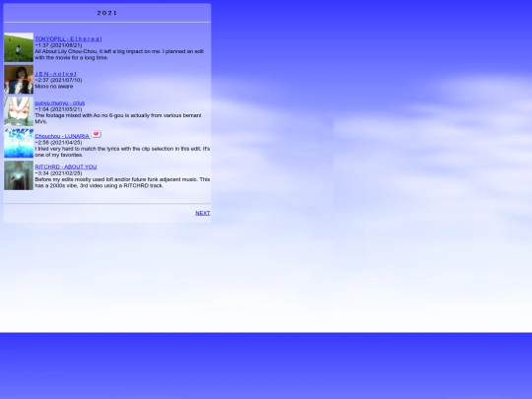Click the punyu munyu anime face thumbnail
This screenshot has height=399, width=532.
[x=19, y=111]
